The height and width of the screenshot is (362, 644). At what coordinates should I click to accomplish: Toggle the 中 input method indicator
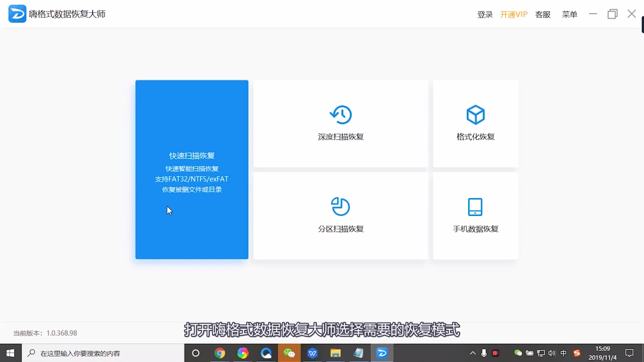click(563, 353)
